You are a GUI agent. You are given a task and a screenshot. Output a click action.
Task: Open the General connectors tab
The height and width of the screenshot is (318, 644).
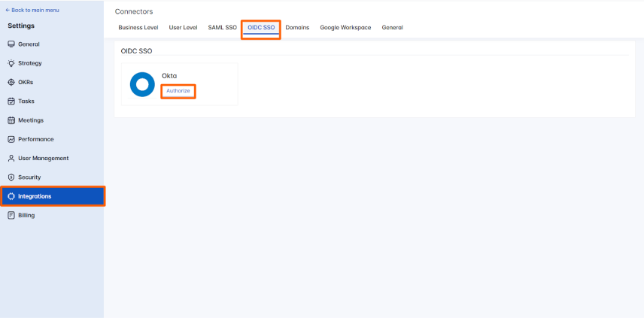click(392, 28)
